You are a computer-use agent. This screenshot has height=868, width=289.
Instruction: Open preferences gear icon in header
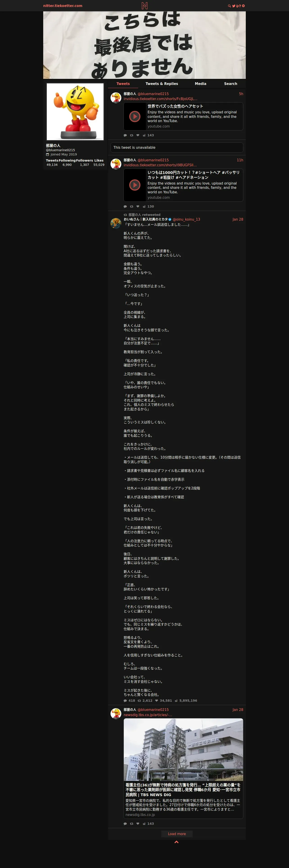point(243,6)
